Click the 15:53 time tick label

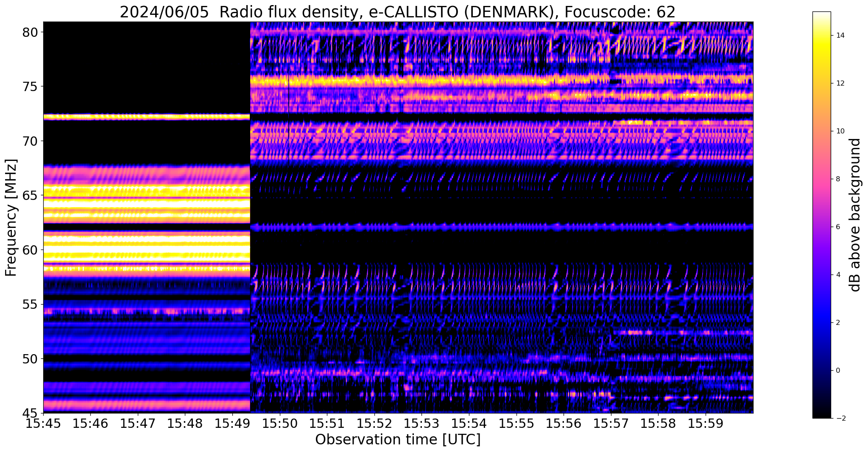tap(421, 424)
